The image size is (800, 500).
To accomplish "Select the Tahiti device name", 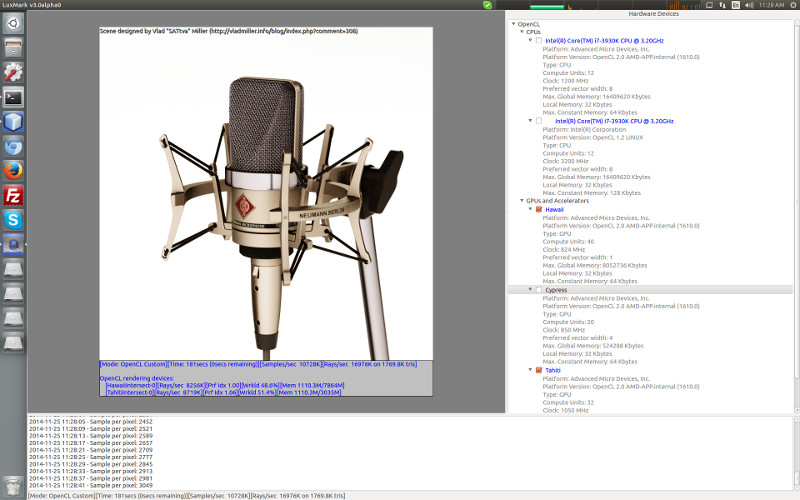I will (553, 370).
